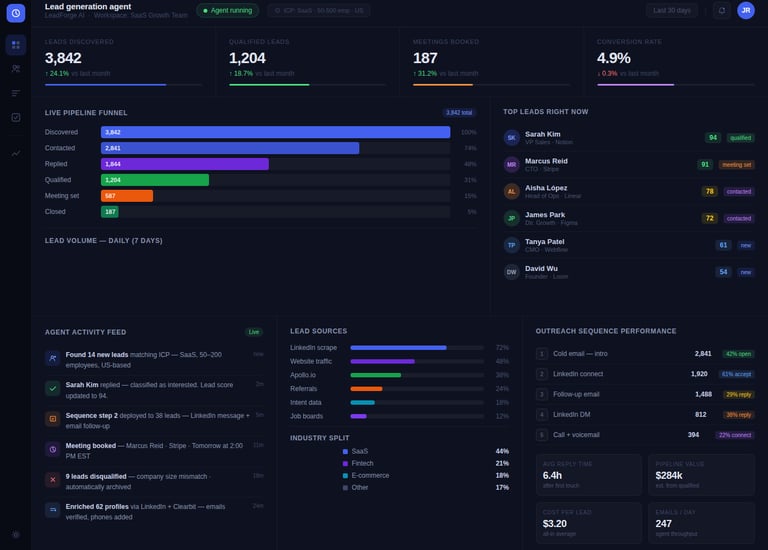Click Aisha López's contacted tag
Viewport: 768px width, 550px height.
(739, 192)
